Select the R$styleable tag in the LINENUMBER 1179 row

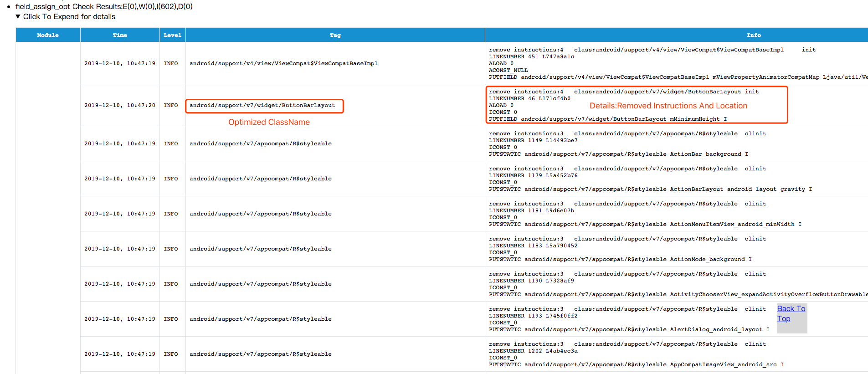(x=261, y=179)
